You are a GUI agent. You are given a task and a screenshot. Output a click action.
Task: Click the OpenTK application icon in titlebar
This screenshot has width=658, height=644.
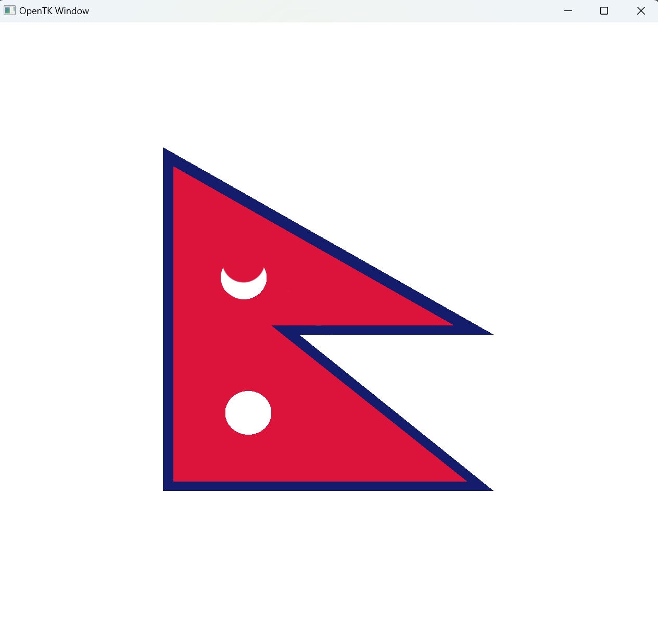9,10
